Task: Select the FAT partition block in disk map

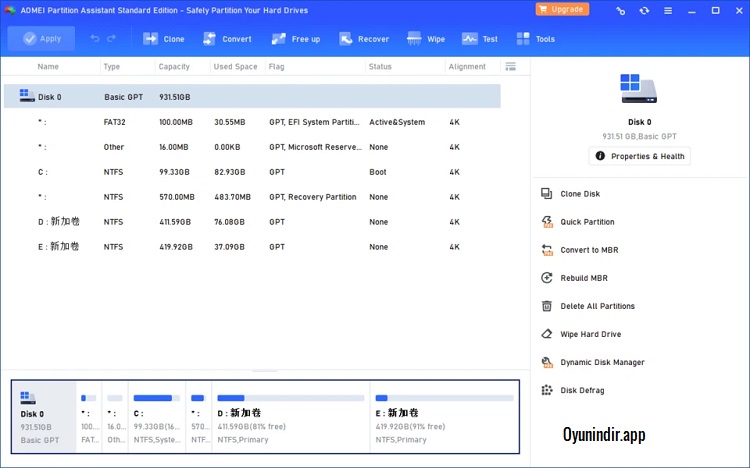Action: click(89, 417)
